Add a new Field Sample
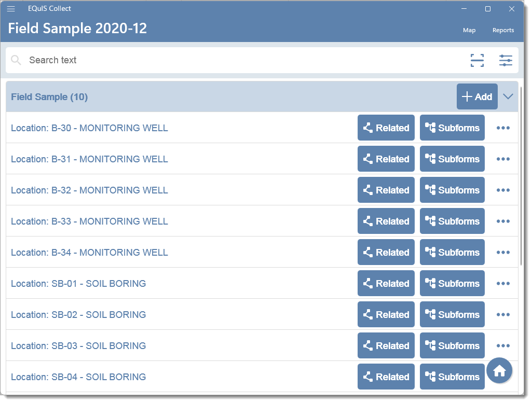Image resolution: width=532 pixels, height=403 pixels. coord(477,96)
